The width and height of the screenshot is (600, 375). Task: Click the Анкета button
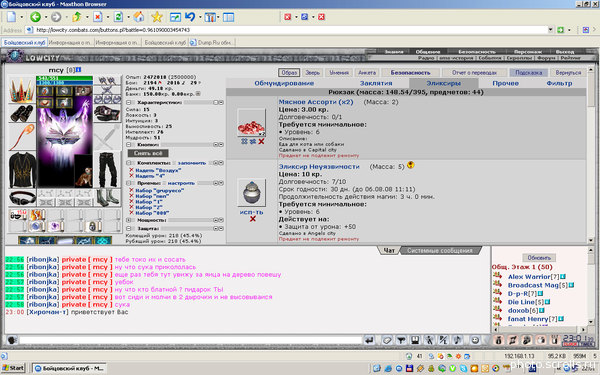(367, 72)
